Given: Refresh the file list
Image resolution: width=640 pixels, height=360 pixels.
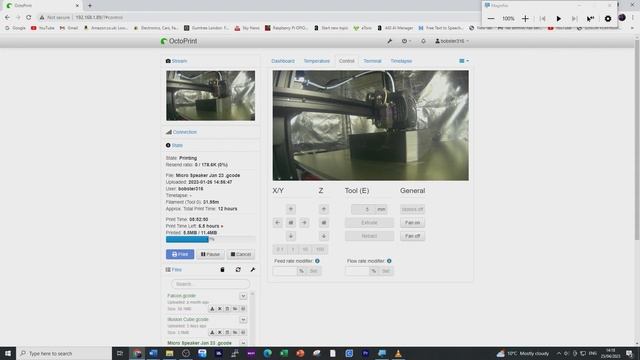Looking at the screenshot, I should point(238,270).
